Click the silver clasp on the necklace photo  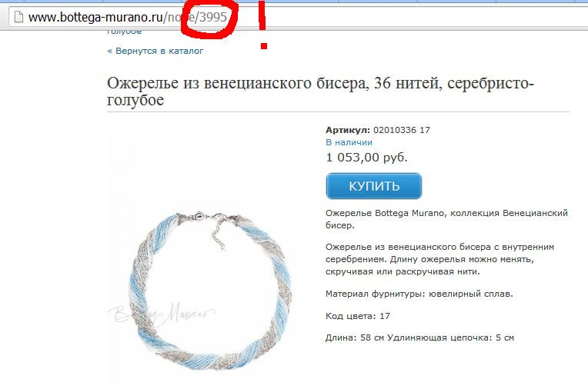tap(199, 217)
